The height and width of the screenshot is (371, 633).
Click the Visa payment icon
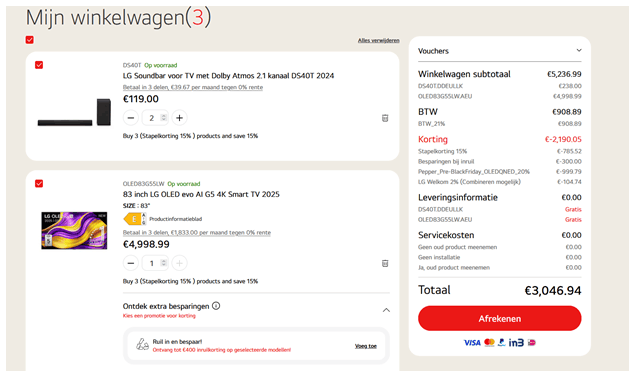pos(472,343)
